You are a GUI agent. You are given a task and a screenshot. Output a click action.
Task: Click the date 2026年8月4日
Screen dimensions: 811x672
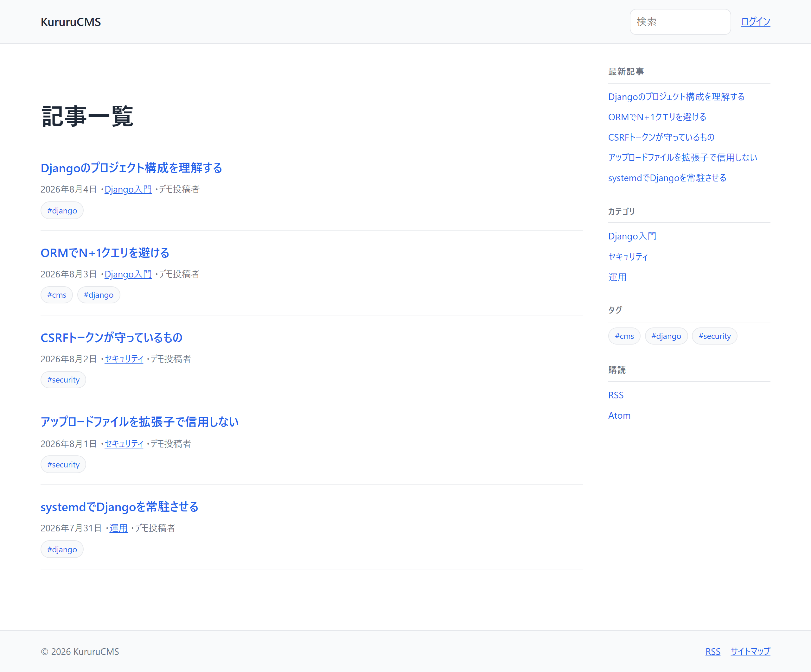tap(69, 189)
